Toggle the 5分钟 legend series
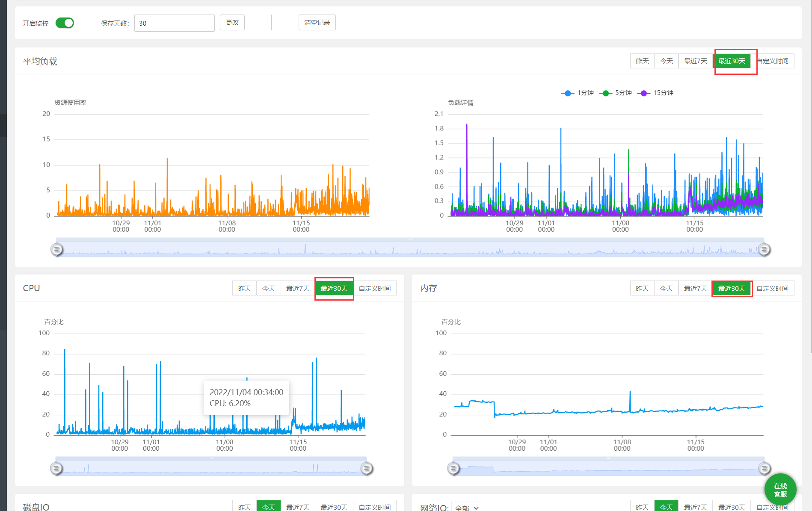 pyautogui.click(x=616, y=93)
